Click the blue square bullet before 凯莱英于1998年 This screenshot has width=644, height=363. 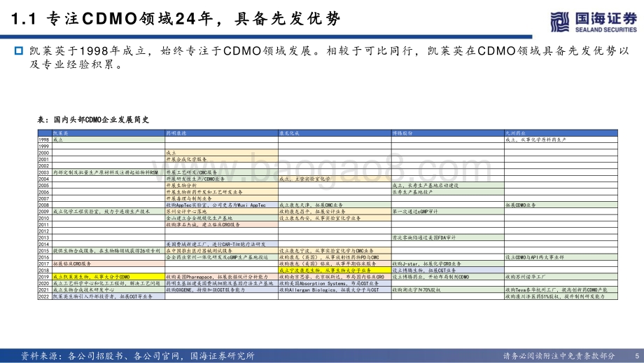point(18,50)
